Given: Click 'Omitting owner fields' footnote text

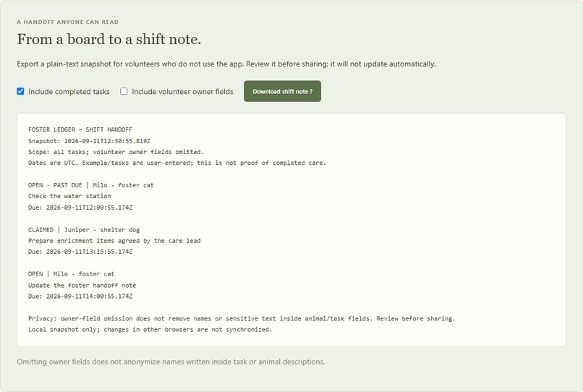Looking at the screenshot, I should click(x=171, y=362).
